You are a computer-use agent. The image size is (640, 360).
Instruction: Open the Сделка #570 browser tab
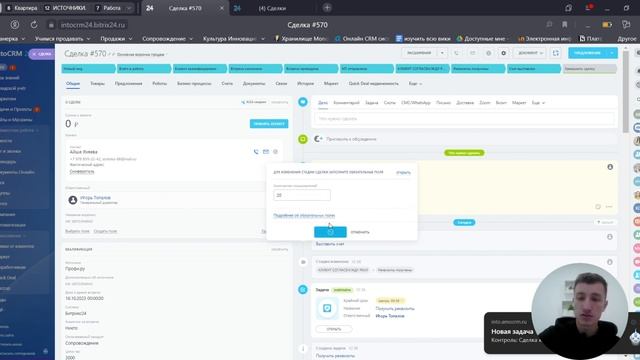tap(185, 8)
